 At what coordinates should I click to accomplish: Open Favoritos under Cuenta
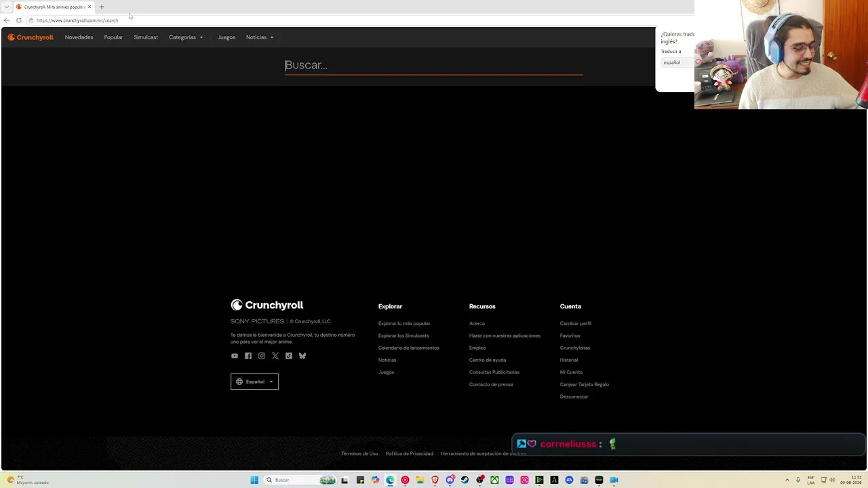tap(570, 335)
